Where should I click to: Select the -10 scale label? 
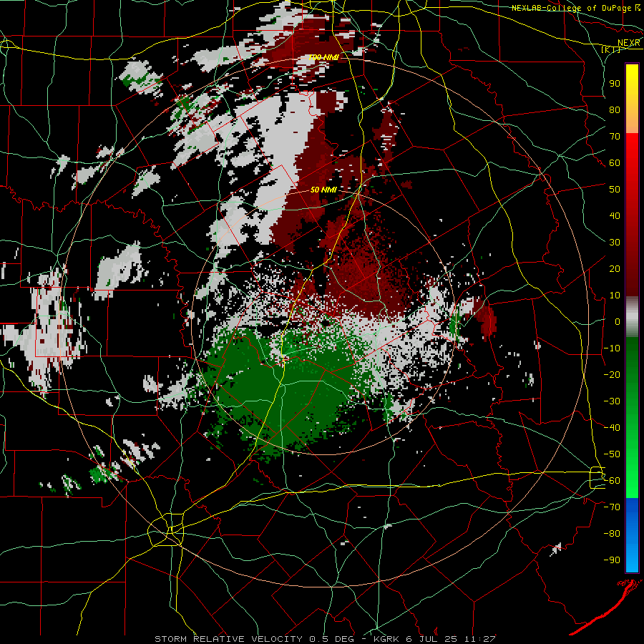click(612, 348)
